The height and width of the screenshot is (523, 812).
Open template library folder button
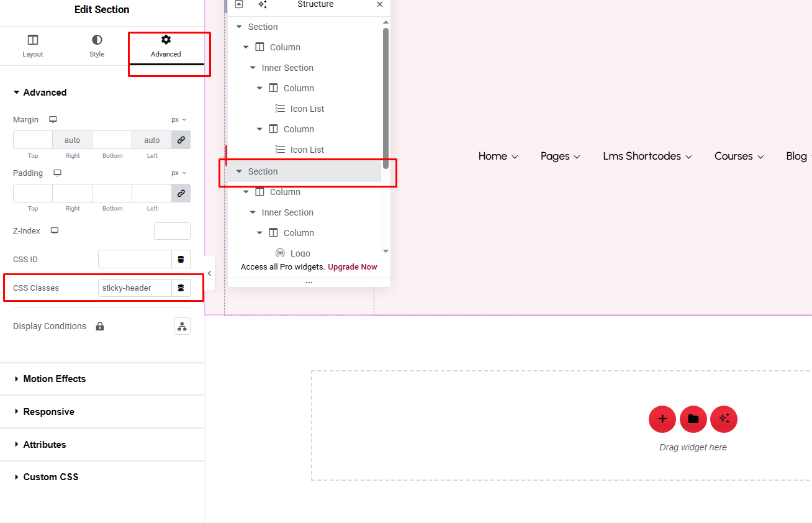tap(693, 419)
